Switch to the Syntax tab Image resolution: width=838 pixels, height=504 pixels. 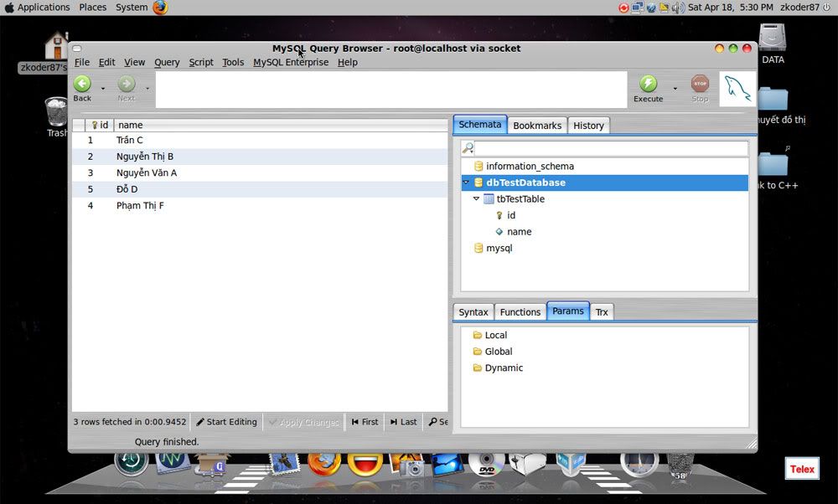pos(473,311)
